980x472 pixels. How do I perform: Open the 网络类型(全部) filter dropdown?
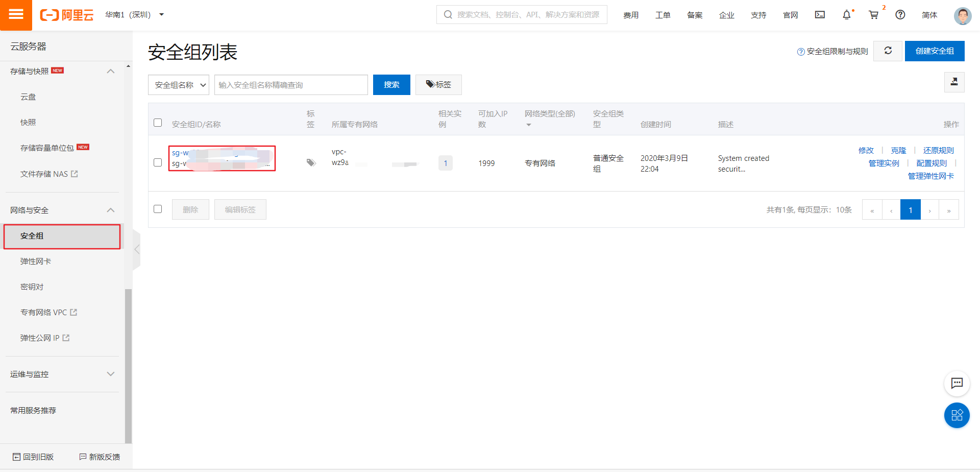[550, 119]
